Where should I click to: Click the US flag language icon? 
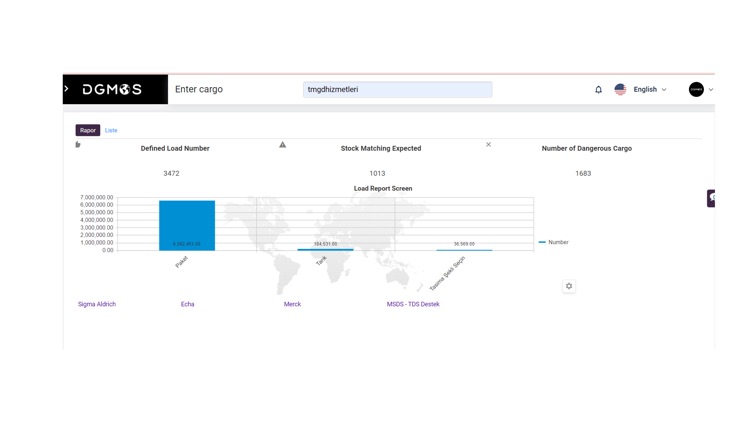click(620, 89)
